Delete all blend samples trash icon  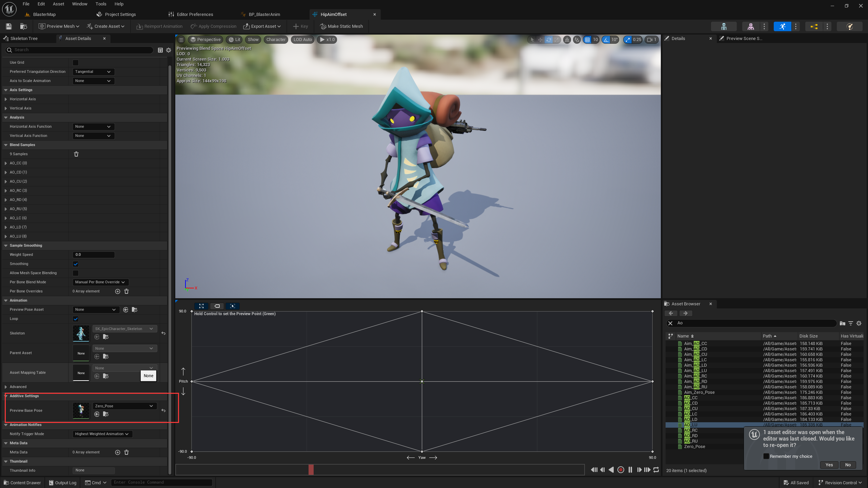(76, 154)
